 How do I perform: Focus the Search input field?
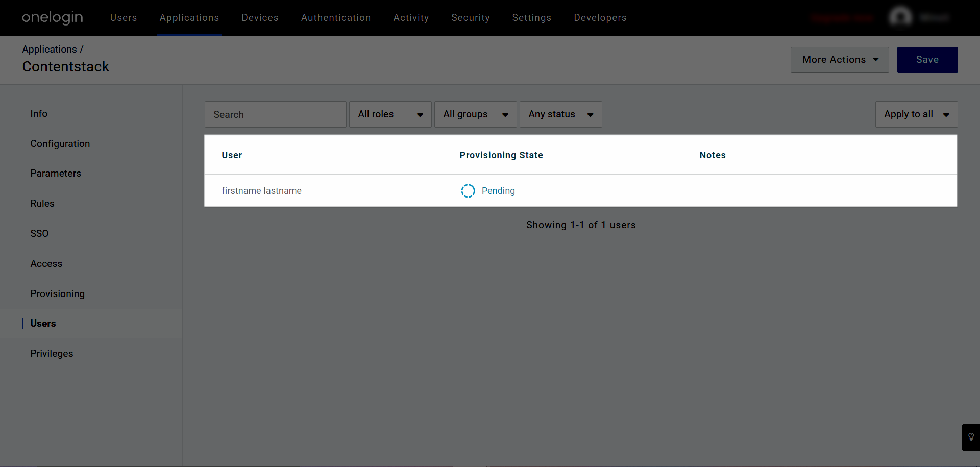point(276,114)
